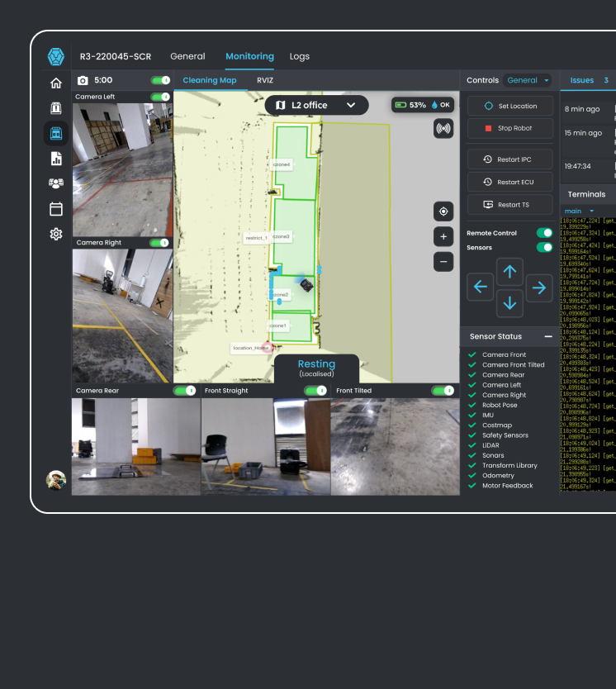Toggle the Camera Rear feed switch

click(184, 390)
